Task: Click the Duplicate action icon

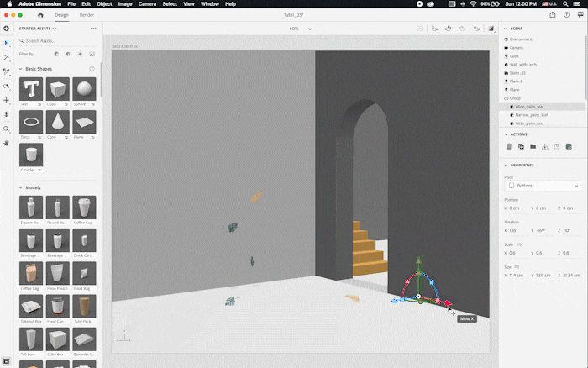Action: pyautogui.click(x=521, y=146)
